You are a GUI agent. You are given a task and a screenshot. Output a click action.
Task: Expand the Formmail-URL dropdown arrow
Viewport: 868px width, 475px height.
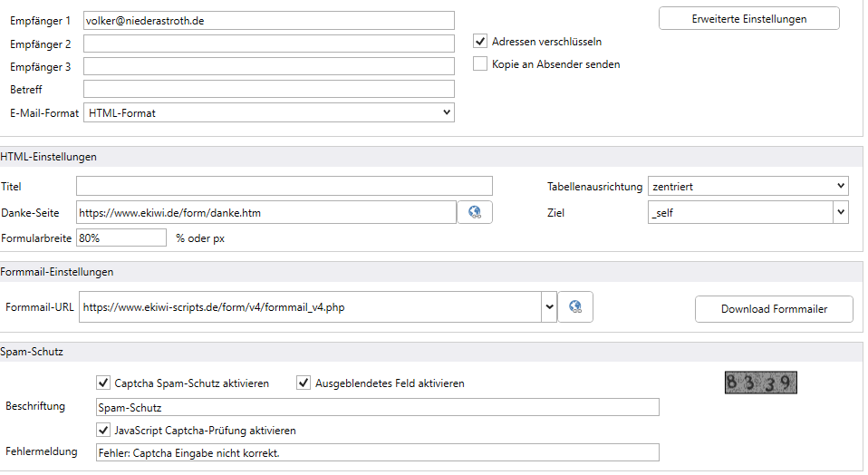549,307
